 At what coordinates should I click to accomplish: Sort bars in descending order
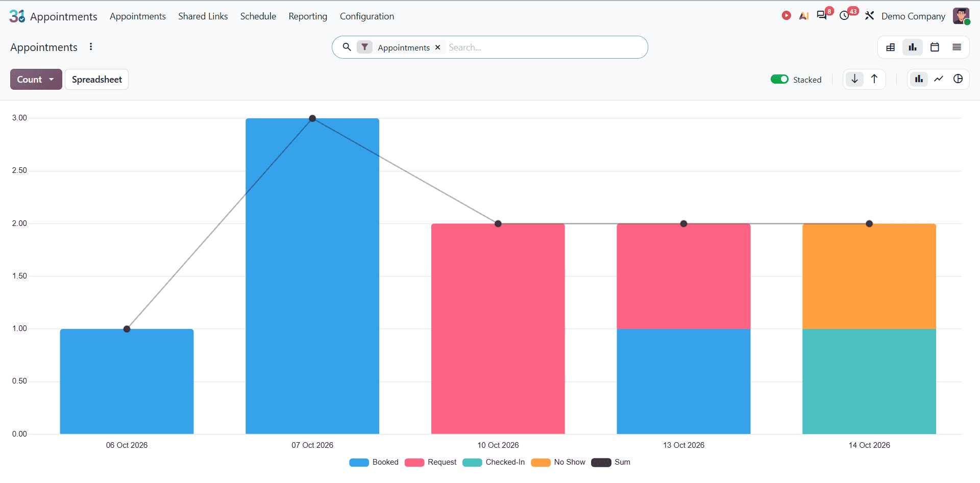click(x=854, y=79)
